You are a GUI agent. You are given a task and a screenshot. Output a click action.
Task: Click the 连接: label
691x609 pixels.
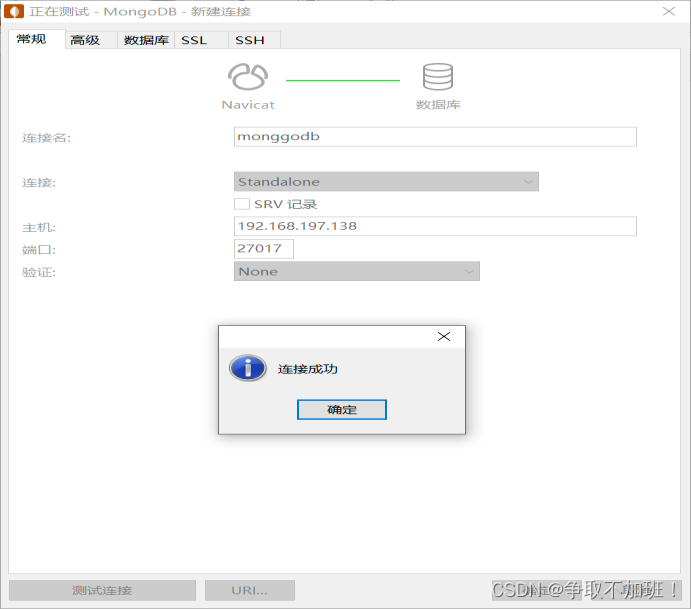click(x=39, y=183)
